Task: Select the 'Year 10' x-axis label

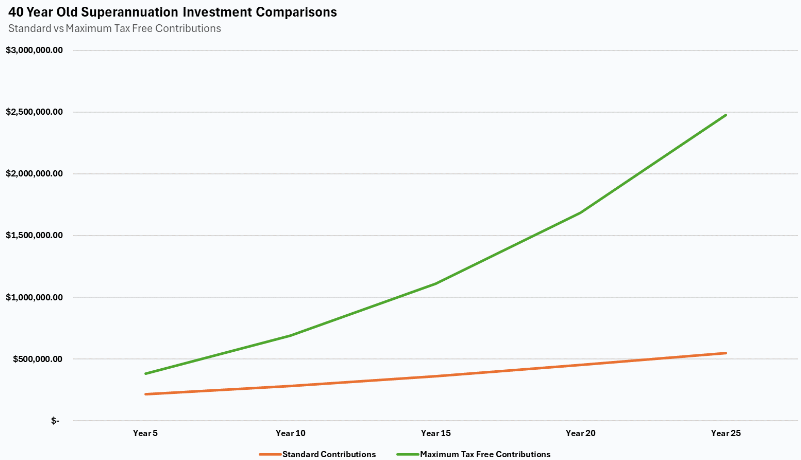Action: click(290, 433)
